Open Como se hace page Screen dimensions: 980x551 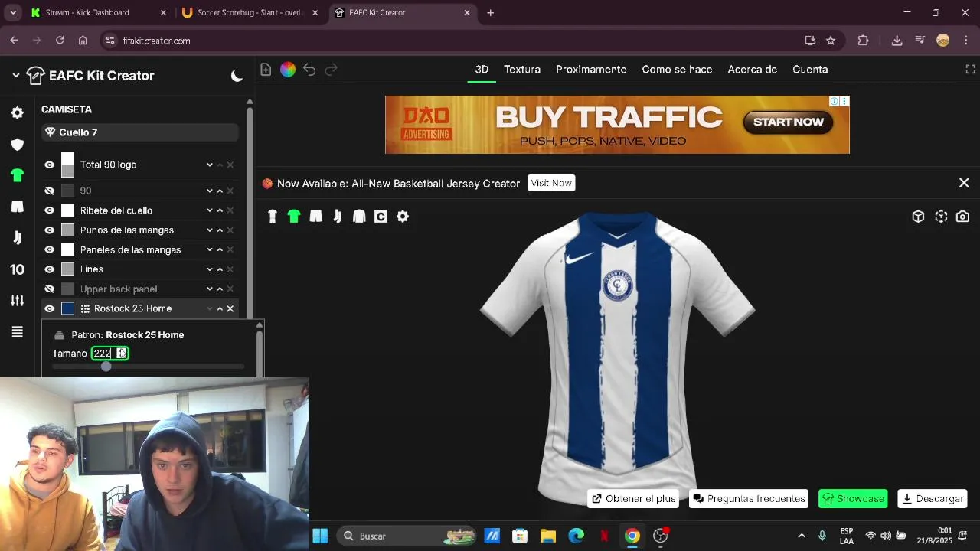(x=677, y=70)
